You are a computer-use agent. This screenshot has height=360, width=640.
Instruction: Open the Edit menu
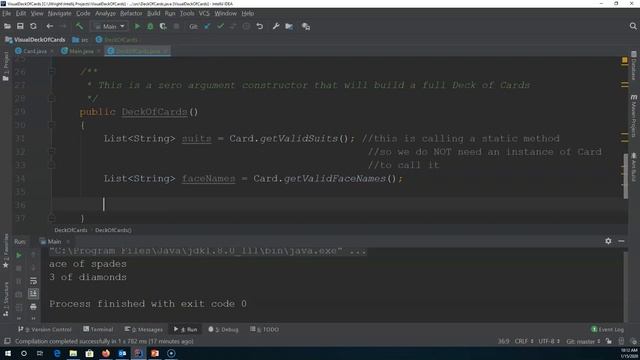point(21,13)
